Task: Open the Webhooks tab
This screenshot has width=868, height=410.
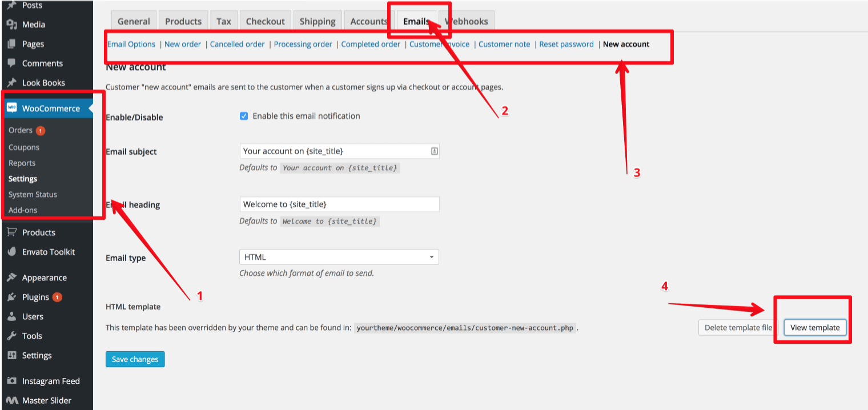Action: 467,21
